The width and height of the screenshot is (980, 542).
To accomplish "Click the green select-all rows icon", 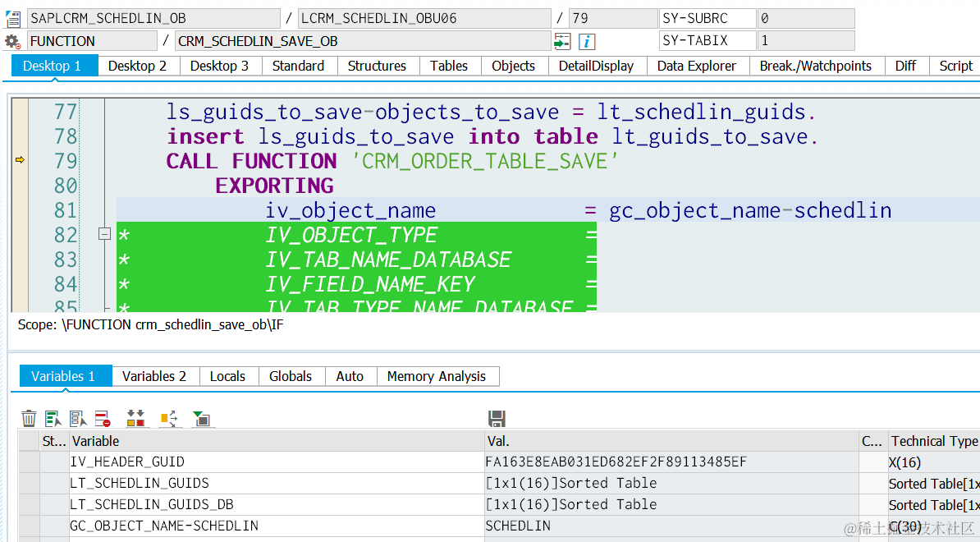I will click(53, 418).
